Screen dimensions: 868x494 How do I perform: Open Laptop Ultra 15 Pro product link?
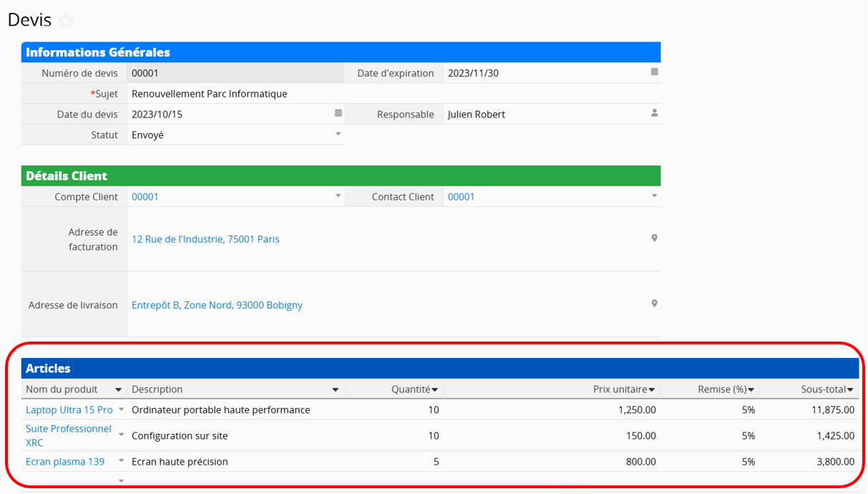(x=69, y=410)
